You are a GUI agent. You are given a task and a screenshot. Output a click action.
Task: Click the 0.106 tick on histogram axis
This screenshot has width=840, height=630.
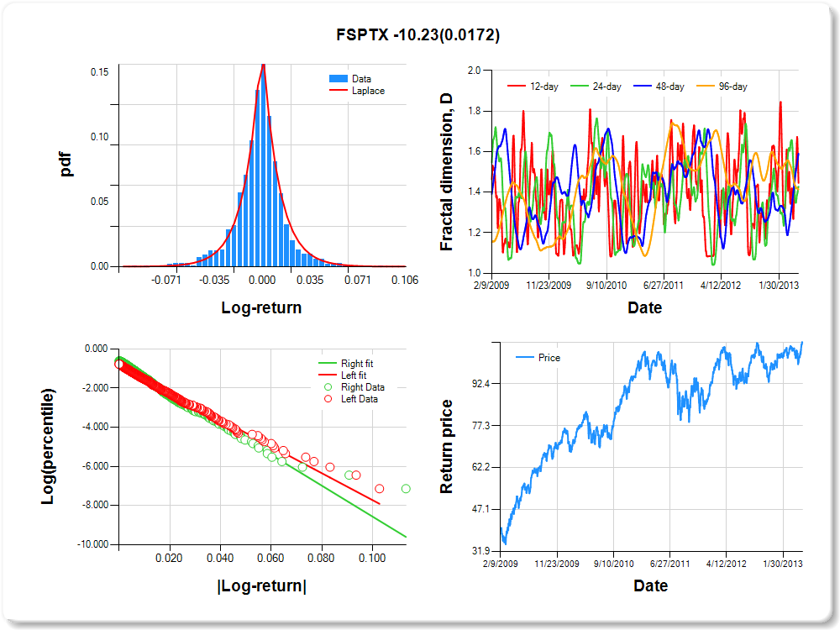(x=405, y=281)
